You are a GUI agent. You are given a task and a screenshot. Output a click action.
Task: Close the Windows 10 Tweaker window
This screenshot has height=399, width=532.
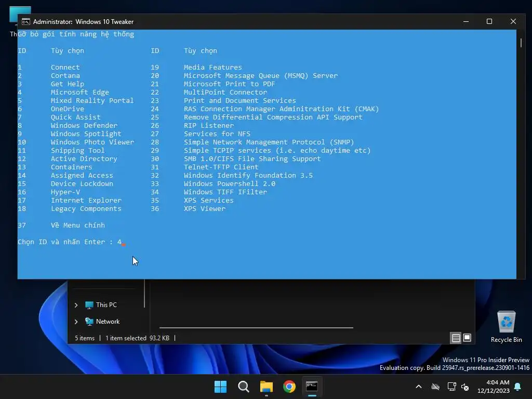[513, 21]
